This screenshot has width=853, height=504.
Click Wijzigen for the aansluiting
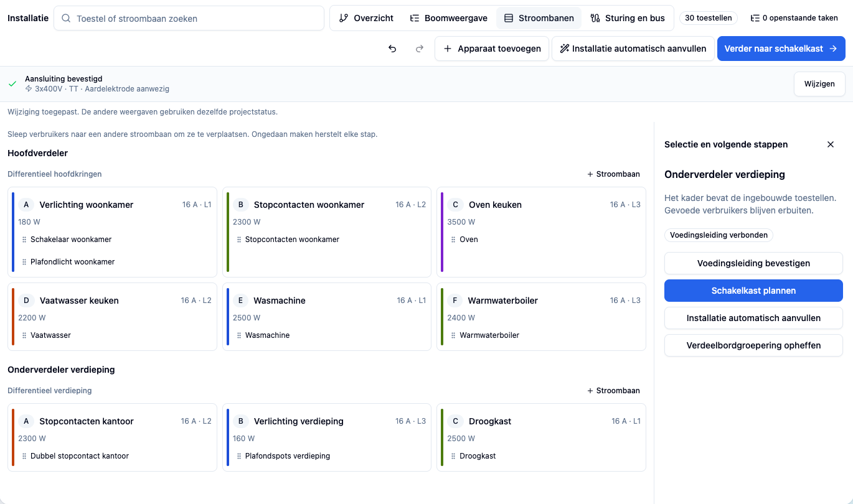pyautogui.click(x=819, y=84)
